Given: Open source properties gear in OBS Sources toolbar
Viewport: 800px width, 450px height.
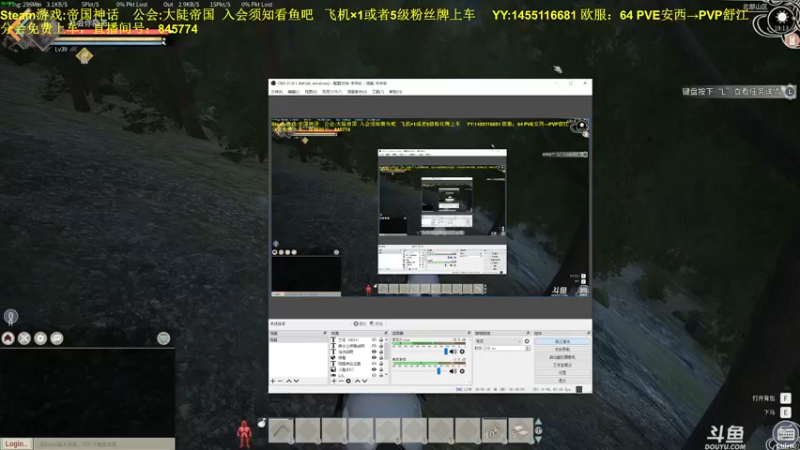Looking at the screenshot, I should 348,381.
